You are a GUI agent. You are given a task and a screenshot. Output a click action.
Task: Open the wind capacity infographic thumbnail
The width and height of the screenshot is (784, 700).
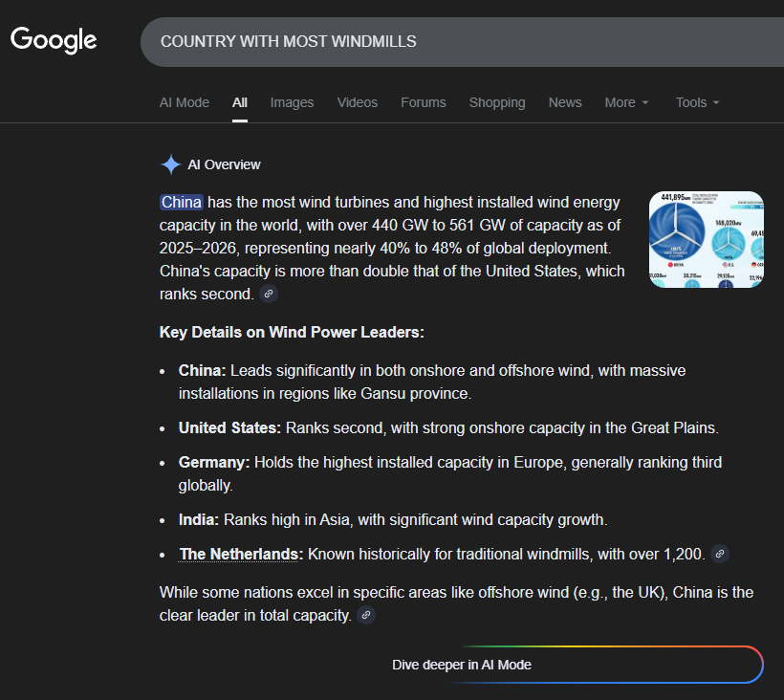click(706, 239)
